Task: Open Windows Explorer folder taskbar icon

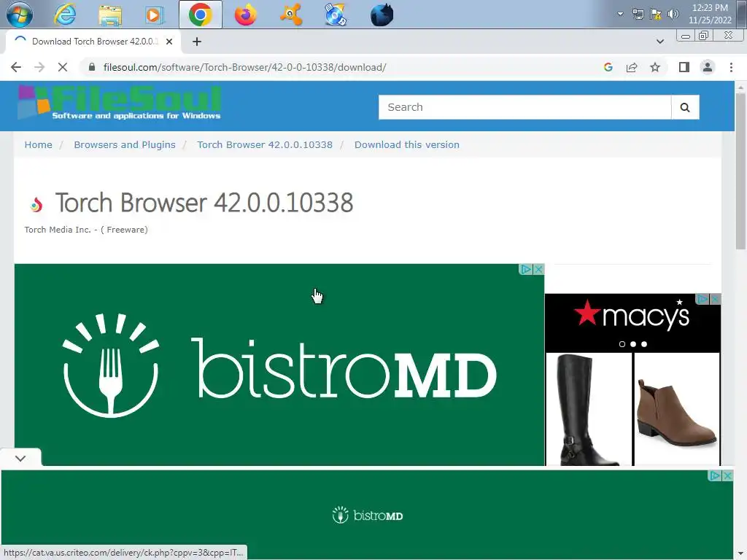Action: coord(110,15)
